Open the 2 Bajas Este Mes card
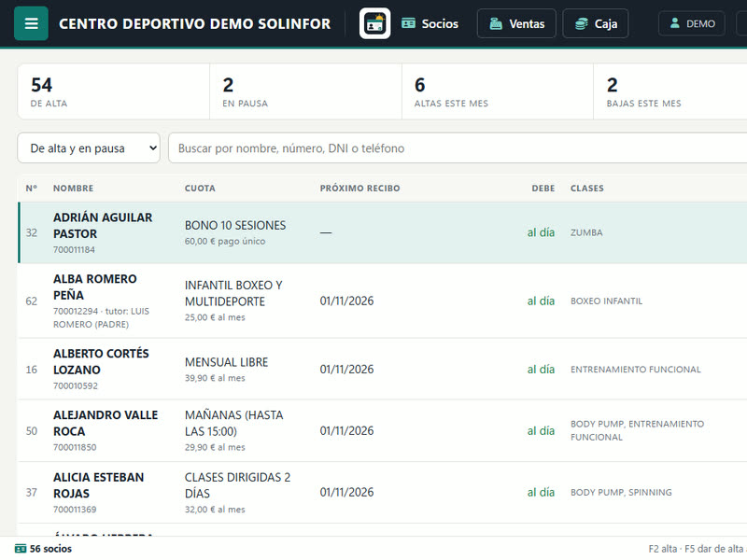This screenshot has width=747, height=560. point(670,91)
